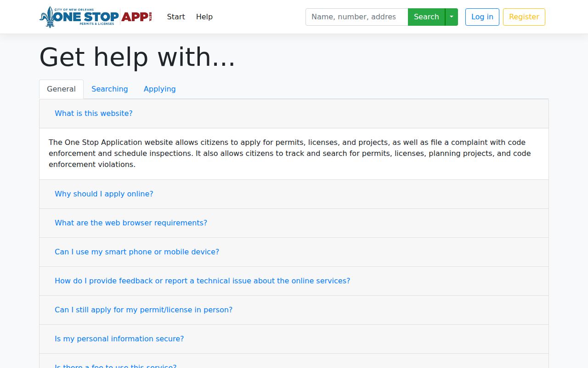Screen dimensions: 588x368
Task: Open the Help menu item
Action: pos(204,17)
